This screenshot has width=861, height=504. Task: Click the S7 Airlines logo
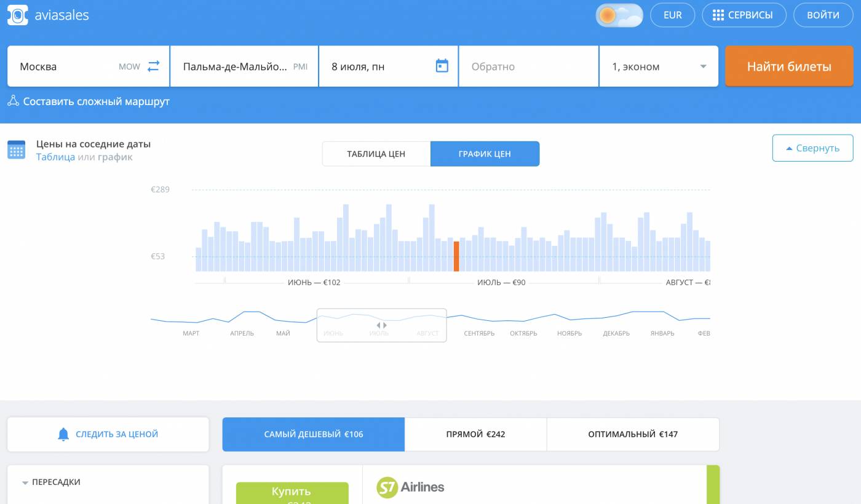(x=410, y=487)
